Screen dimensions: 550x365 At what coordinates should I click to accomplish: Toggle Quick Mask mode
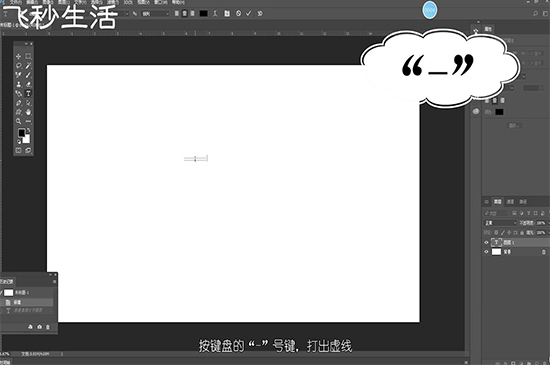point(19,150)
